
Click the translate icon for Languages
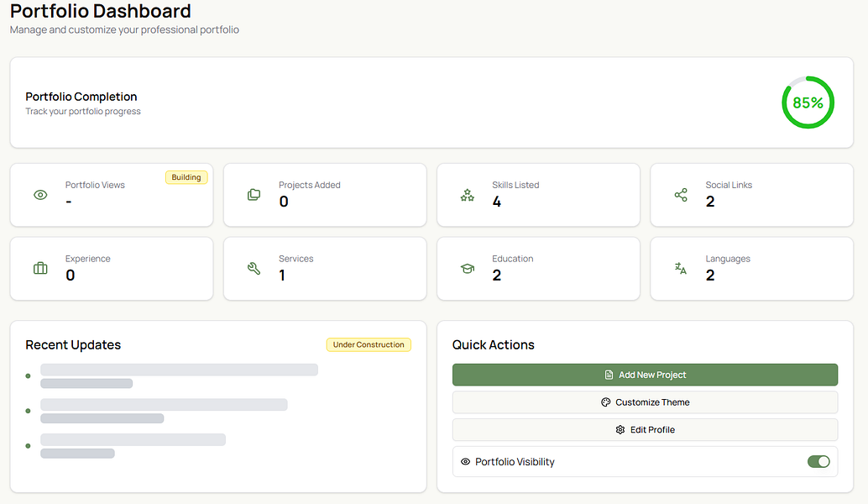[x=681, y=269]
